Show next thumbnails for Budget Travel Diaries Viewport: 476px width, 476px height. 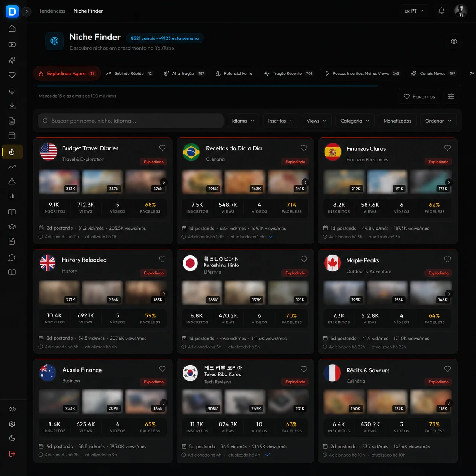pos(164,182)
